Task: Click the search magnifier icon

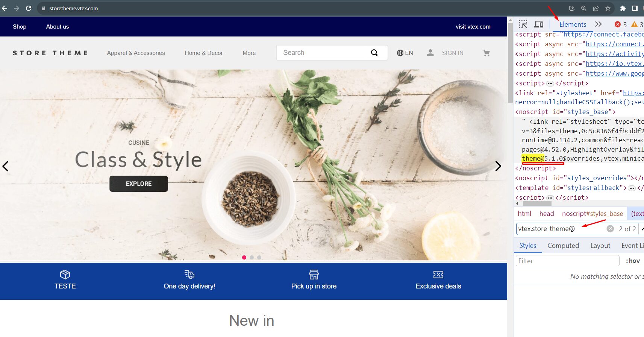Action: pos(374,53)
